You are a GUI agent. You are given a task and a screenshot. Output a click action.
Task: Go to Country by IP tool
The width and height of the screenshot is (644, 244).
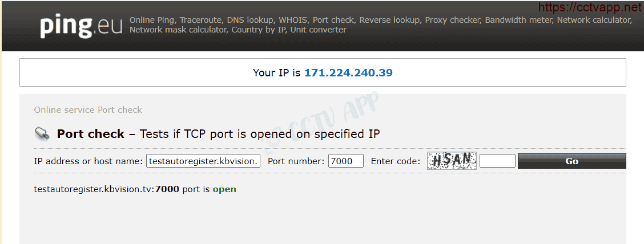258,30
